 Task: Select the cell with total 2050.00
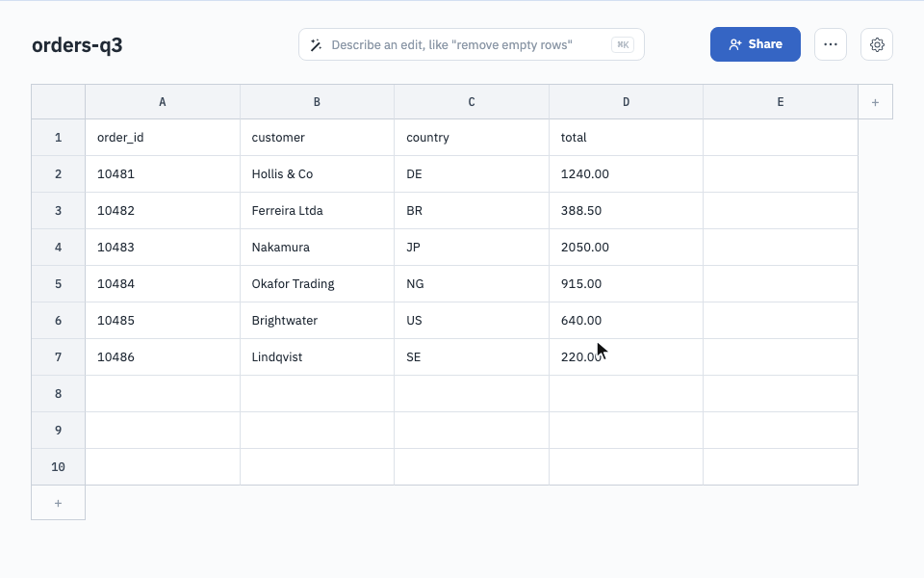click(x=626, y=248)
